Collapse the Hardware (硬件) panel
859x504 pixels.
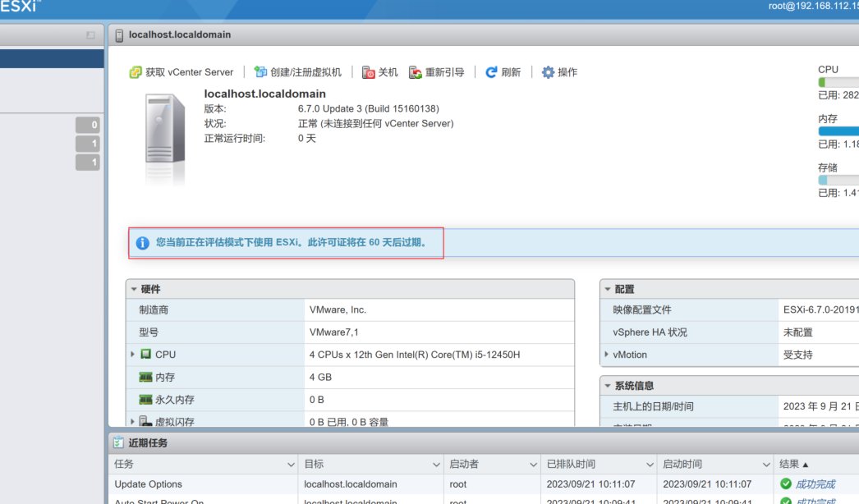point(134,289)
